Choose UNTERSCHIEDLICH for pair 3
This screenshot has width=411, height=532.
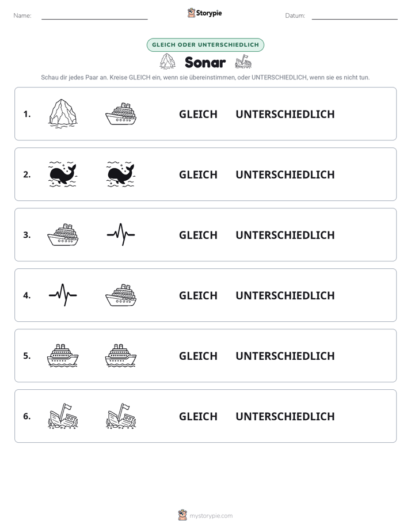tap(285, 235)
